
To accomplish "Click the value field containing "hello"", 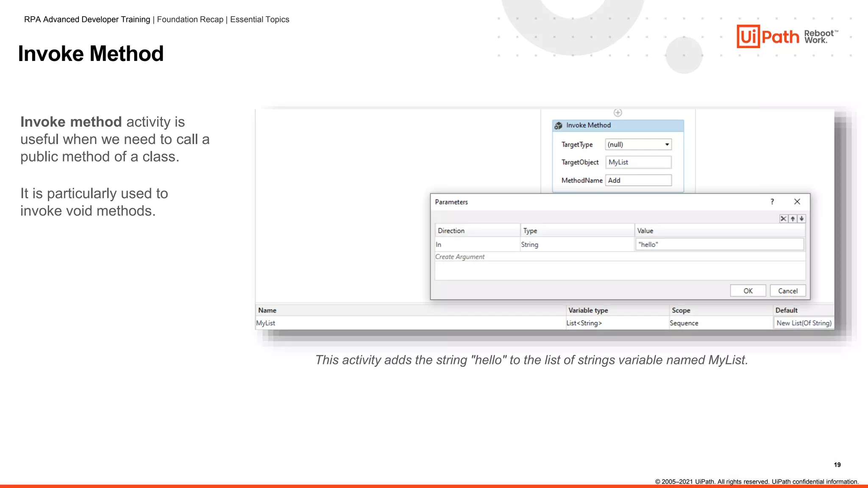I will pos(720,244).
